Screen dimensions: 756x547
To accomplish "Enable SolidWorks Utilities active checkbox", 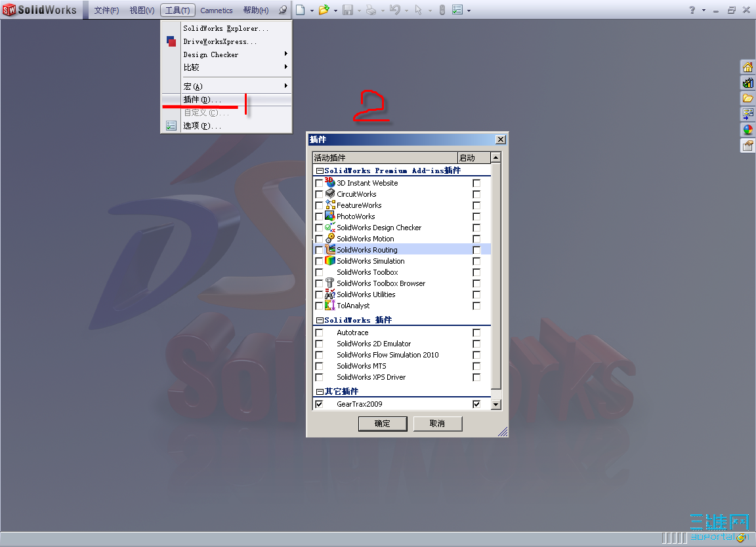I will tap(319, 294).
